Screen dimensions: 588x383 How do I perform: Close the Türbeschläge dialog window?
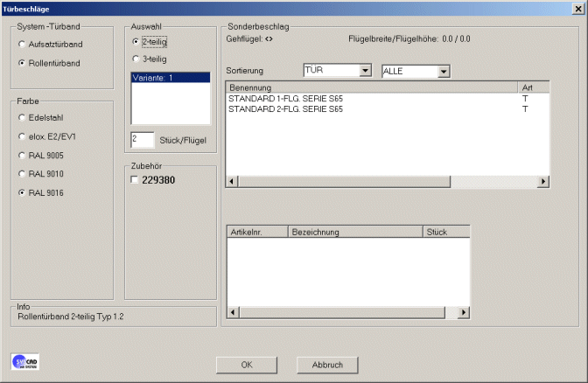[577, 7]
